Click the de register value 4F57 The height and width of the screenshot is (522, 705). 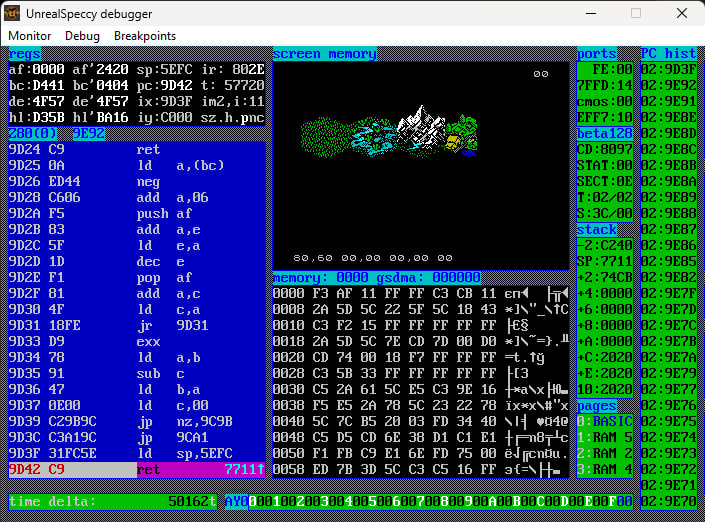(x=49, y=102)
